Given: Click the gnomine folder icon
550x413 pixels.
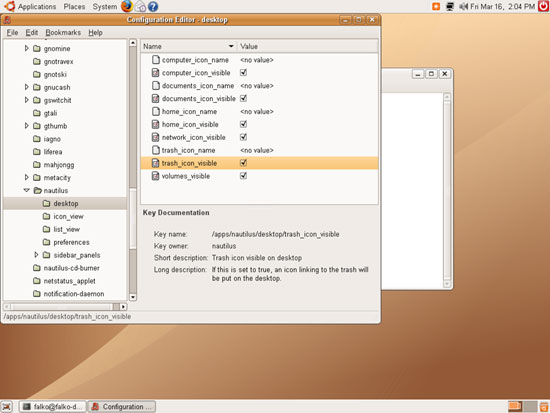Looking at the screenshot, I should 37,48.
